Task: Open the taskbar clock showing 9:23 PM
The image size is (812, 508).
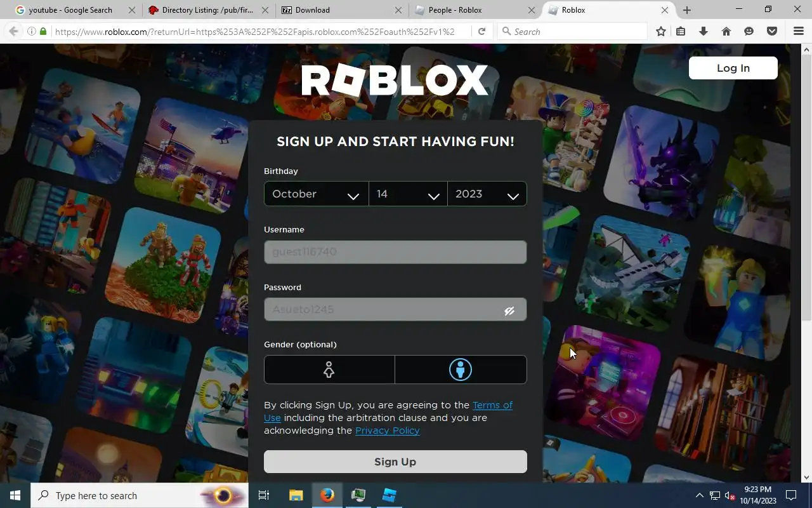Action: pyautogui.click(x=757, y=495)
